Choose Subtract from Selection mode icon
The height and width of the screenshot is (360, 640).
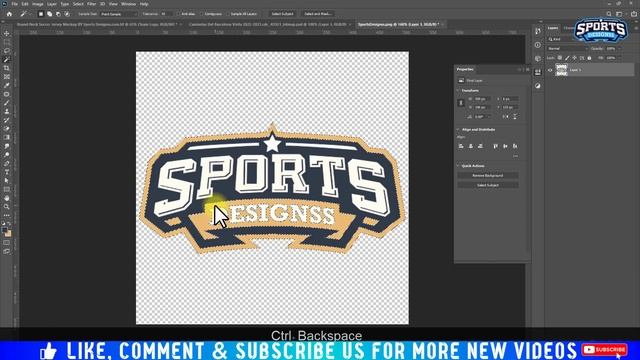58,14
